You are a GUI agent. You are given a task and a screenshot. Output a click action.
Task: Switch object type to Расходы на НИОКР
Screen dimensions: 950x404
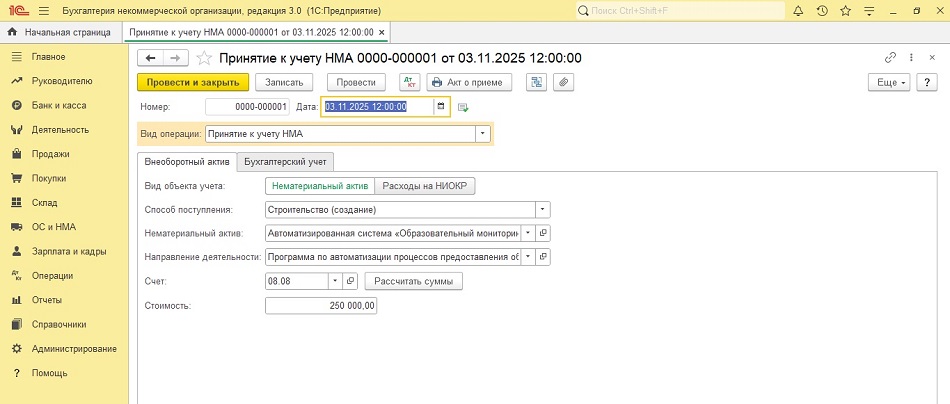(425, 186)
